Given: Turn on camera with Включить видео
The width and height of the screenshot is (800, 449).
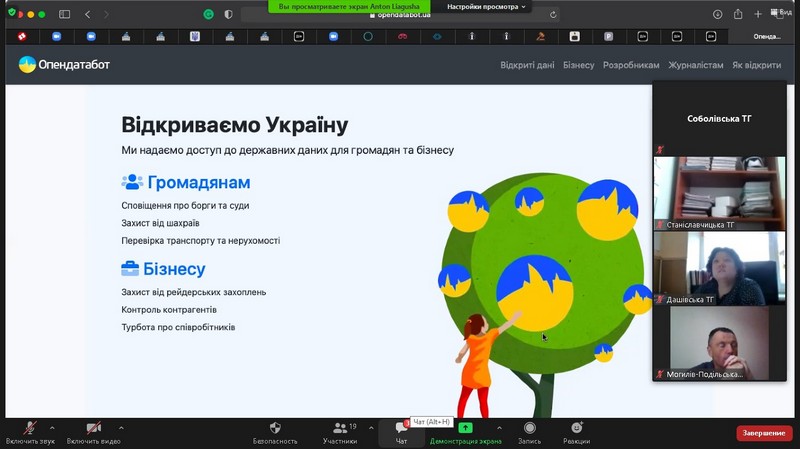Looking at the screenshot, I should click(x=93, y=433).
